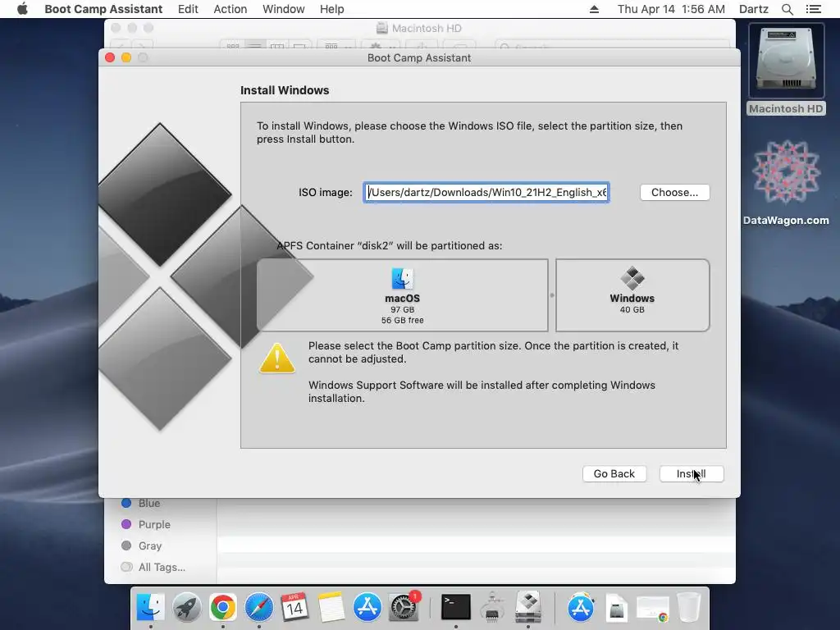Open System Information chip icon in dock
This screenshot has width=840, height=630.
[492, 607]
